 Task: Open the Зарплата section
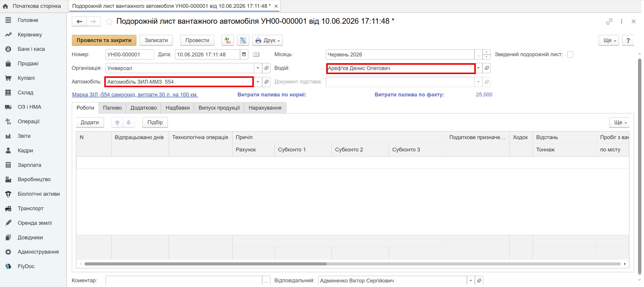coord(29,165)
